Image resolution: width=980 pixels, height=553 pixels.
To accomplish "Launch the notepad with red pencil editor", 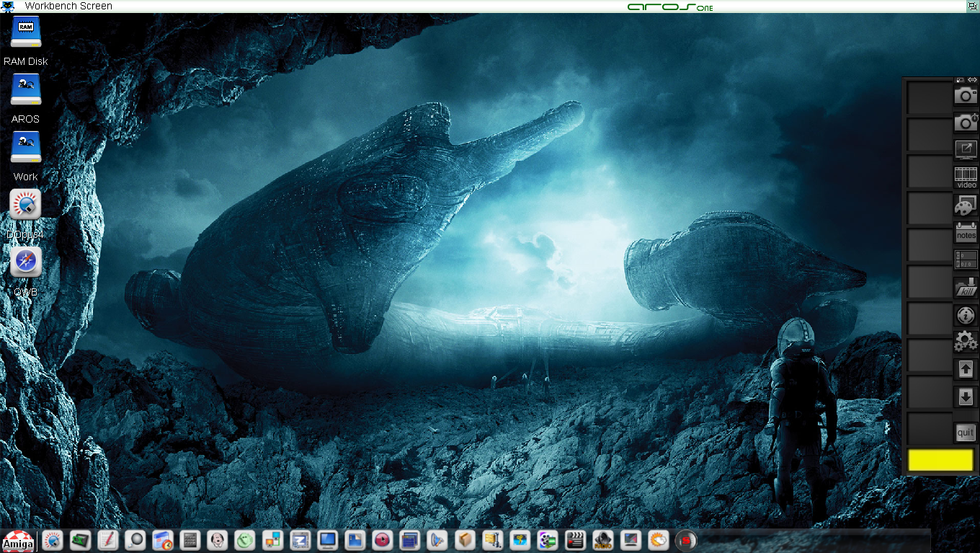I will pyautogui.click(x=107, y=540).
